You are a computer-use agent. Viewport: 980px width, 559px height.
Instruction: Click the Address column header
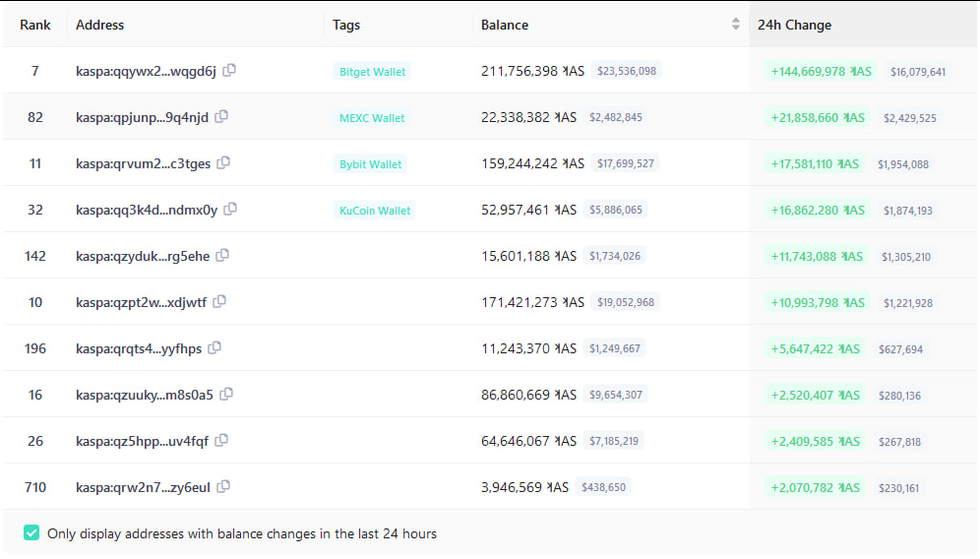click(x=100, y=25)
